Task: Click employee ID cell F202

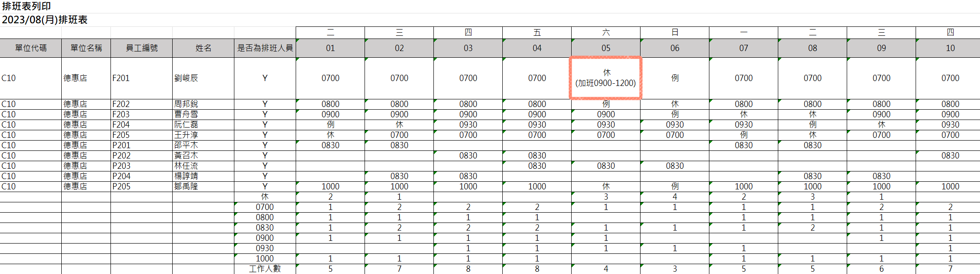Action: [121, 104]
